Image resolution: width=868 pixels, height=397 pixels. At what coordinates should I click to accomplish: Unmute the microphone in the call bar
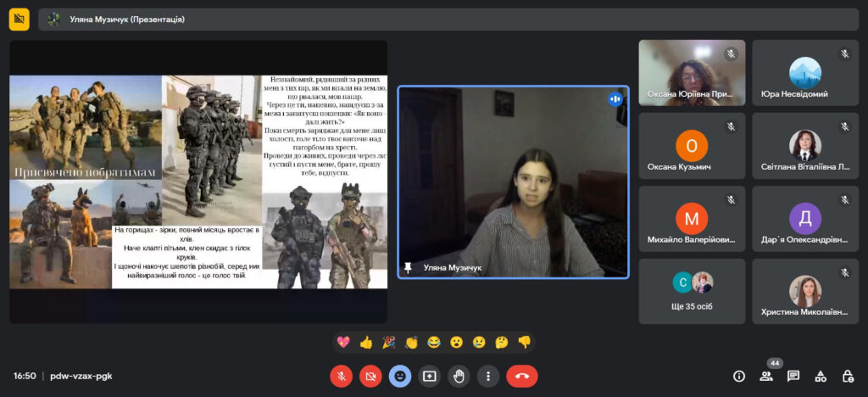click(341, 376)
